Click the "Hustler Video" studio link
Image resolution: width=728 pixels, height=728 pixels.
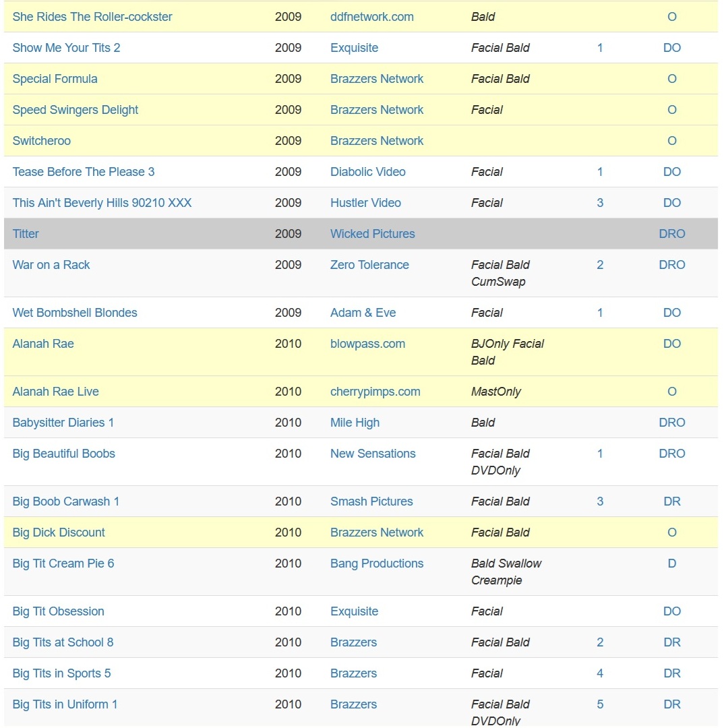coord(365,203)
